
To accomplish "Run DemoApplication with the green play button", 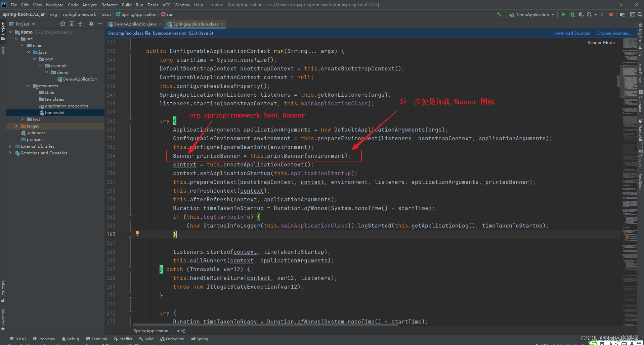I will tap(564, 14).
